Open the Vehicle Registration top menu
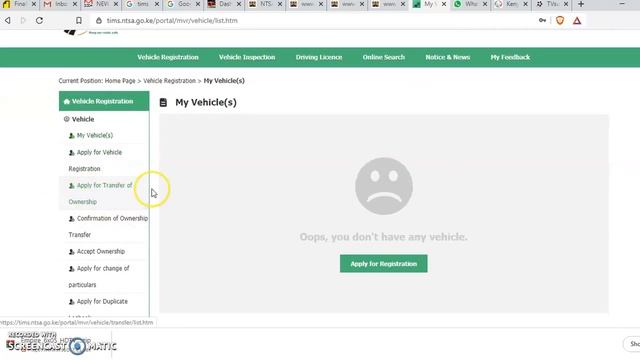640x360 pixels. (168, 58)
